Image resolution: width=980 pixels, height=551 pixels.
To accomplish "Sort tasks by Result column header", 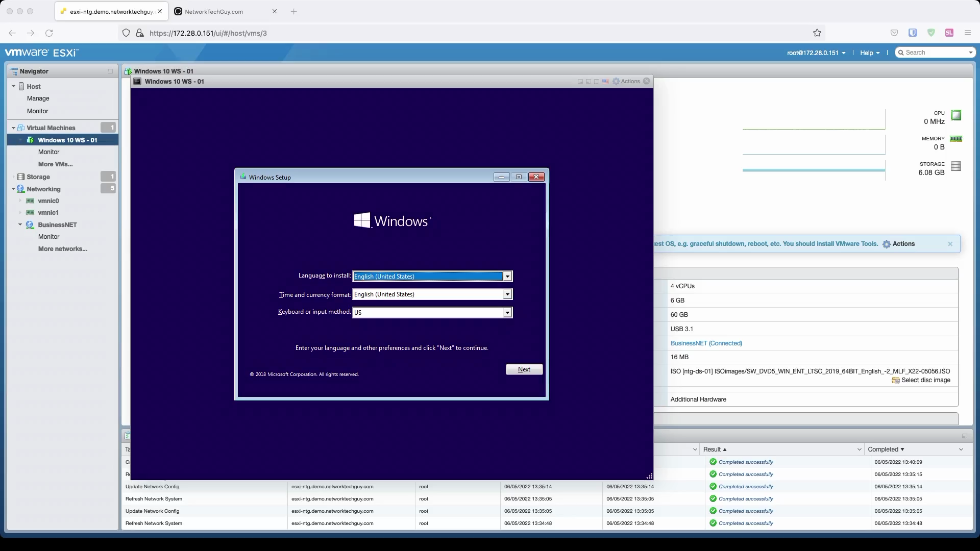I will pyautogui.click(x=715, y=450).
